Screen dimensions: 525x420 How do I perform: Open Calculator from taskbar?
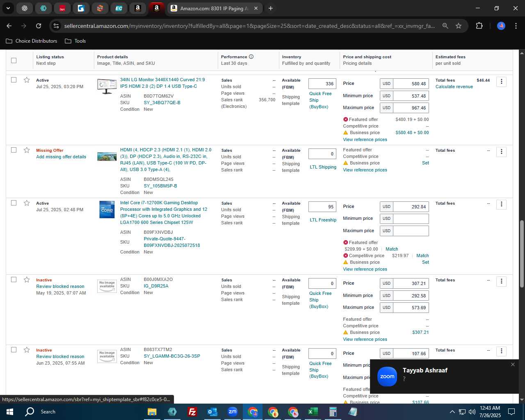tap(333, 412)
